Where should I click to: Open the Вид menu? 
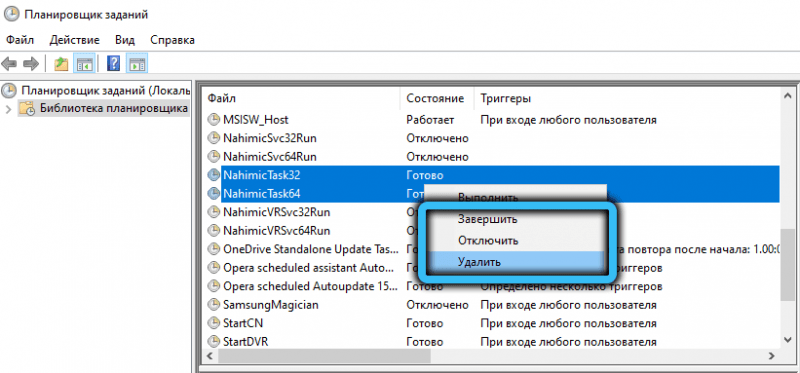tap(125, 40)
